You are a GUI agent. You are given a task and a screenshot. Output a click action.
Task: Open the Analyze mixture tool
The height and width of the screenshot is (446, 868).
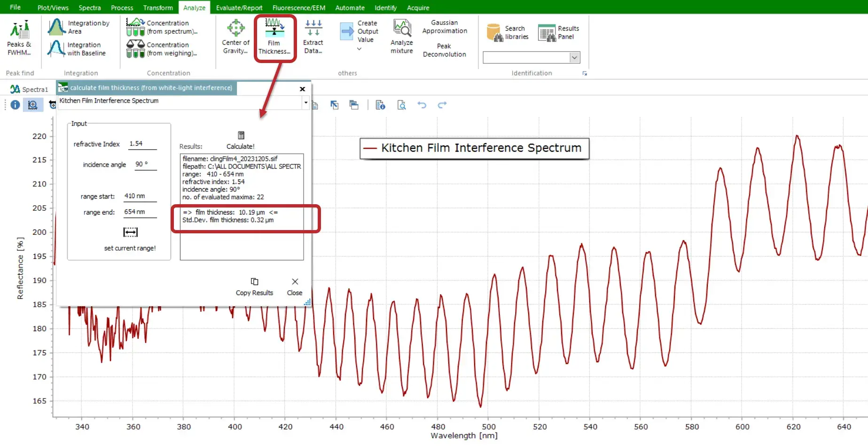(x=402, y=37)
